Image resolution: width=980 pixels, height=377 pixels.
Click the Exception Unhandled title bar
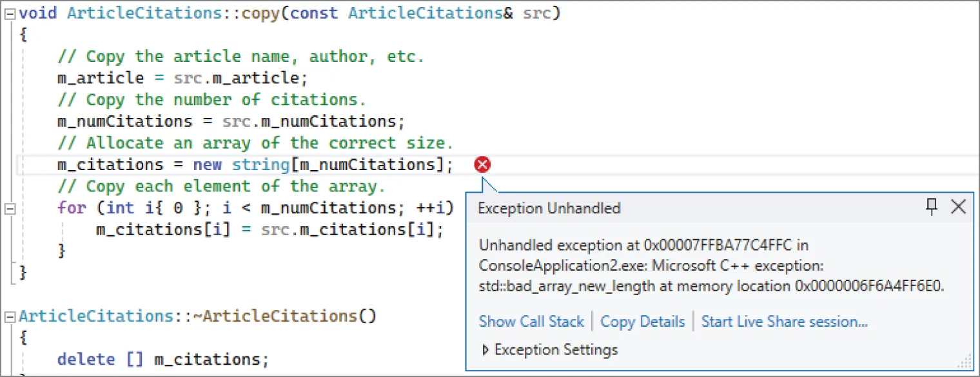coord(548,208)
